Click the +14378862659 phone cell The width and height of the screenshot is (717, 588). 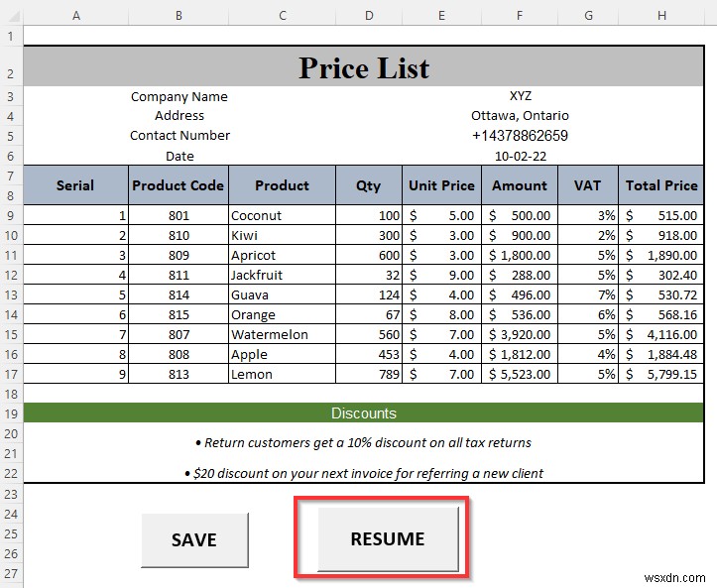(520, 136)
